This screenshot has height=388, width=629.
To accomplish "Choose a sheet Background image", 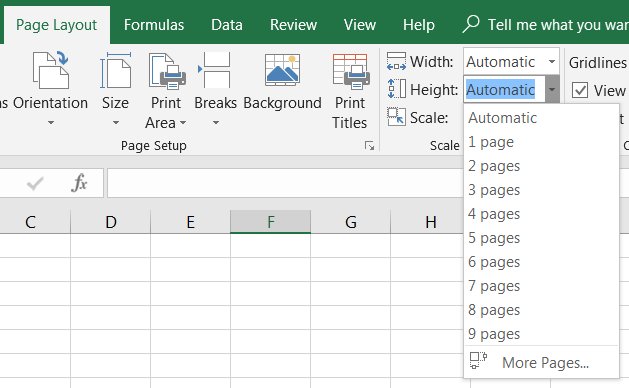I will [282, 82].
